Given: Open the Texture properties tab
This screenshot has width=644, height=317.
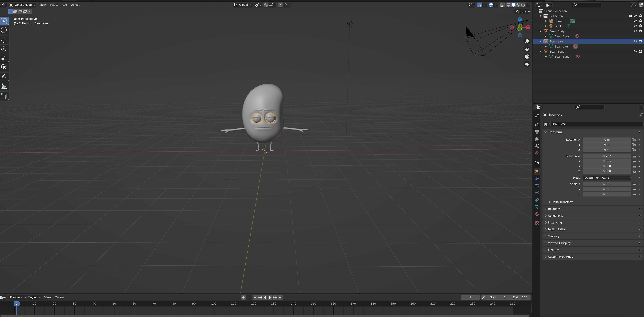Looking at the screenshot, I should [537, 223].
